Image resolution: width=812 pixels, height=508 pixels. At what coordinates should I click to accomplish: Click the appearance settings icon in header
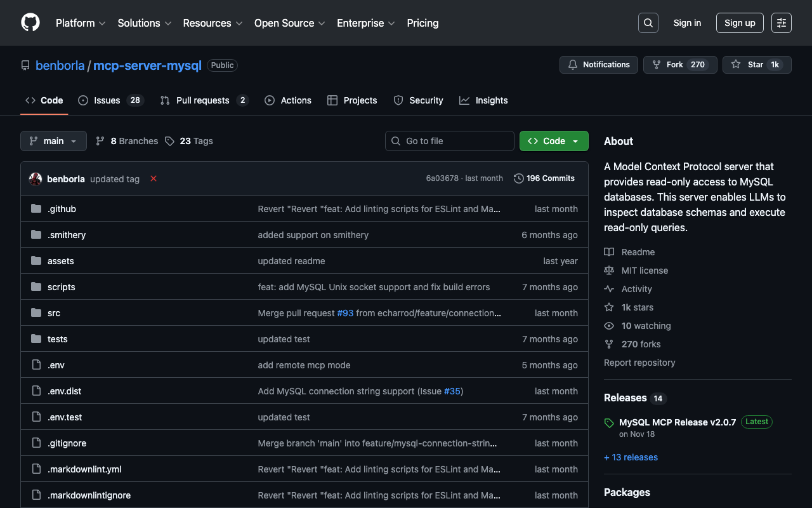(781, 23)
